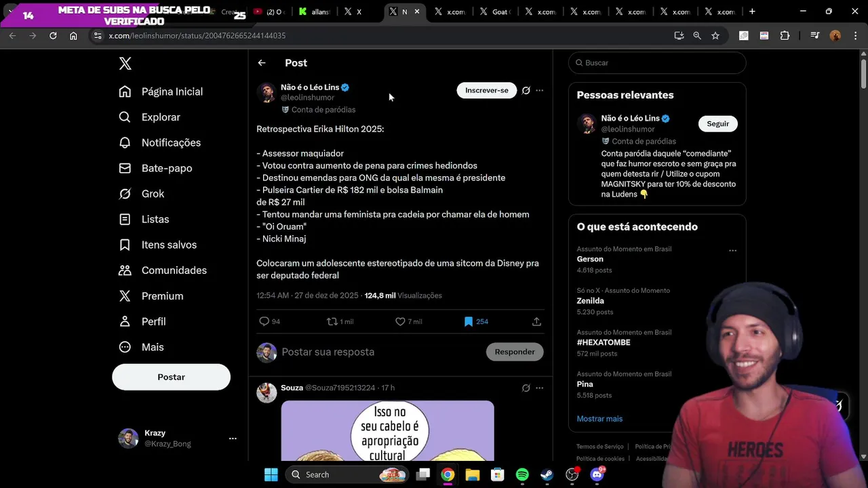The width and height of the screenshot is (868, 488).
Task: Bookmark page with star icon
Action: [715, 35]
